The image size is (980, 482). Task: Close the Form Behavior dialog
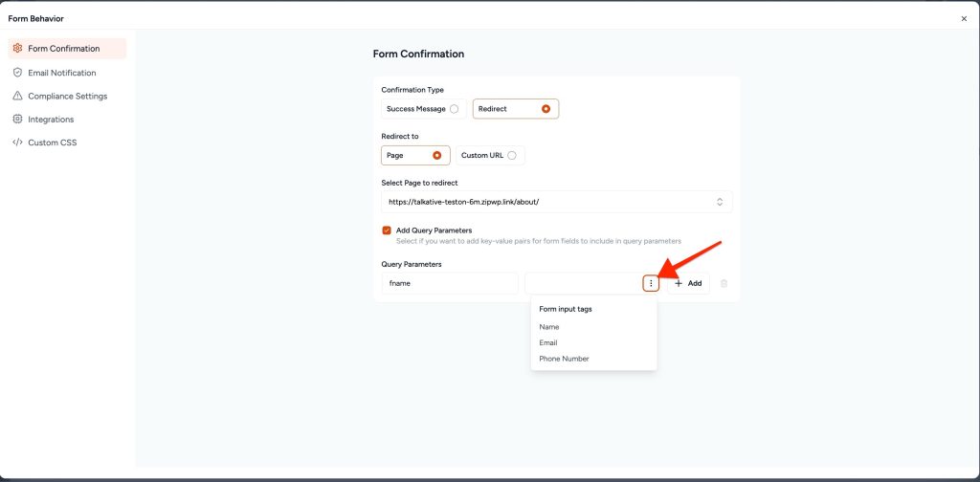coord(963,18)
